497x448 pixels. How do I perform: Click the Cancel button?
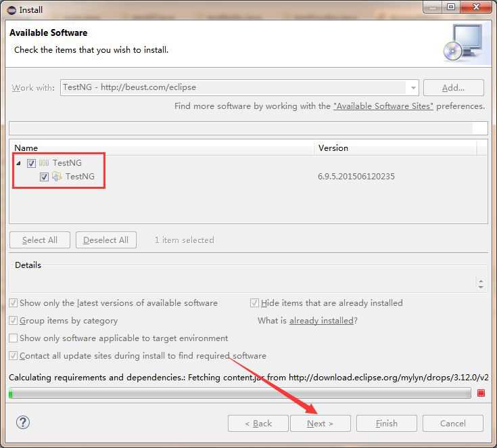click(452, 423)
